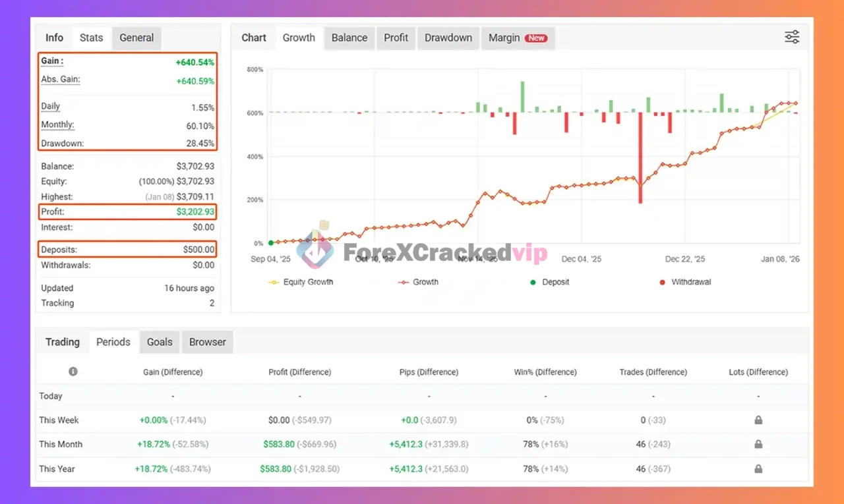This screenshot has width=844, height=504.
Task: Click the info icon in Periods table
Action: point(73,372)
